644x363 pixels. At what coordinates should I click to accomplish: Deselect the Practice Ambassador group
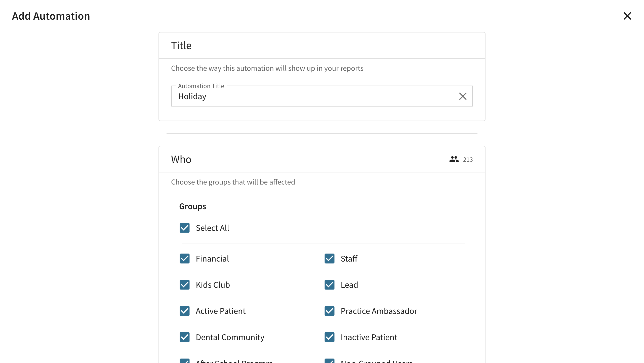click(330, 311)
